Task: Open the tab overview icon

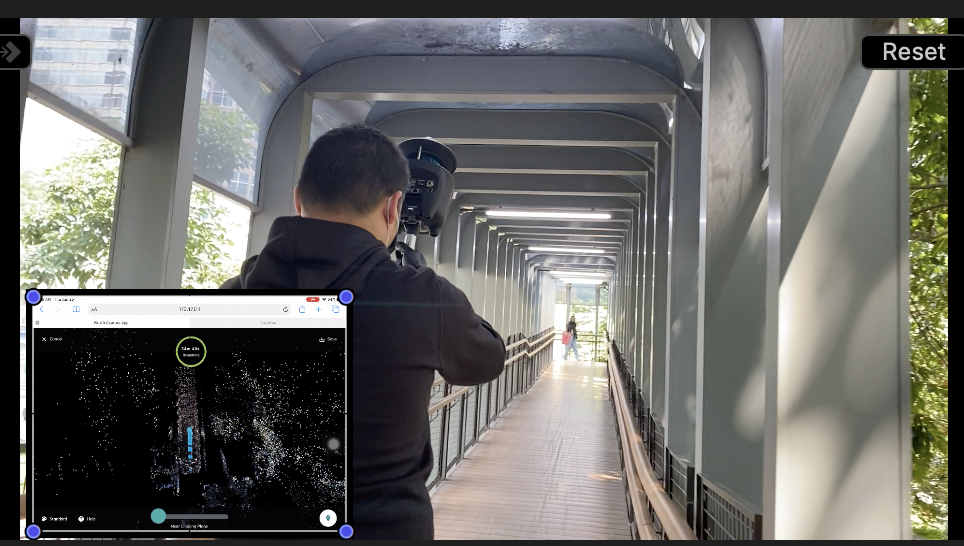Action: (x=335, y=309)
